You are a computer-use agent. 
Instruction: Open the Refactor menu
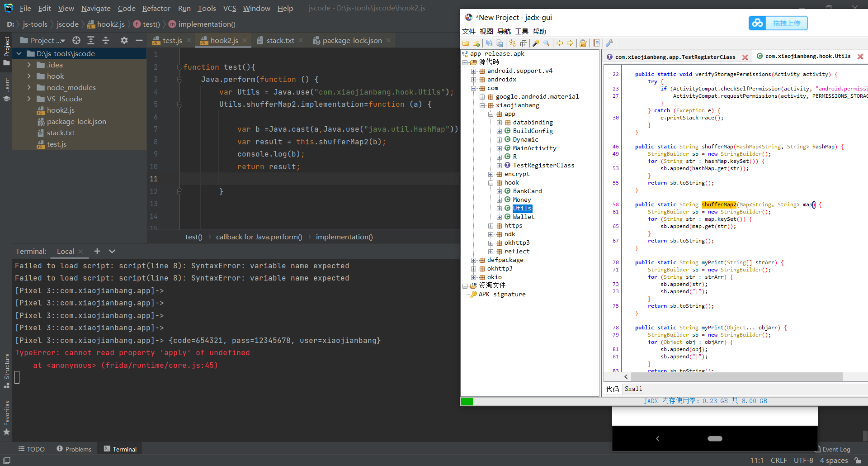(x=156, y=8)
